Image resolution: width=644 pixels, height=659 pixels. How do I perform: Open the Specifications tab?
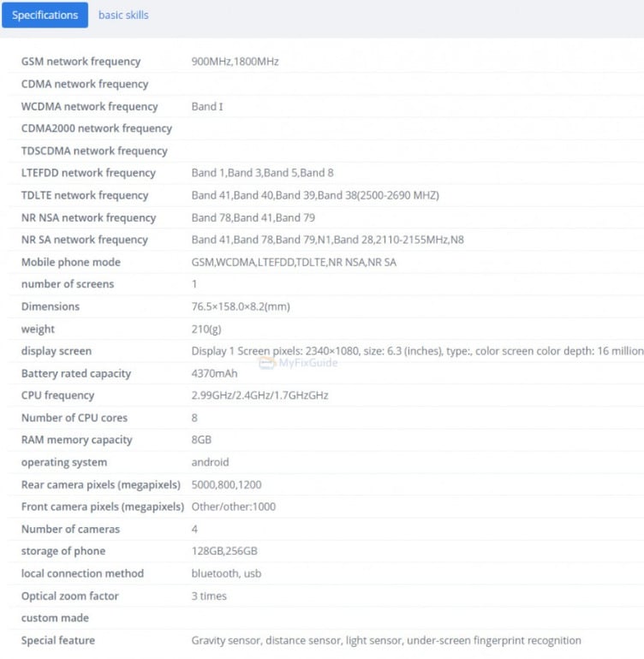(45, 15)
